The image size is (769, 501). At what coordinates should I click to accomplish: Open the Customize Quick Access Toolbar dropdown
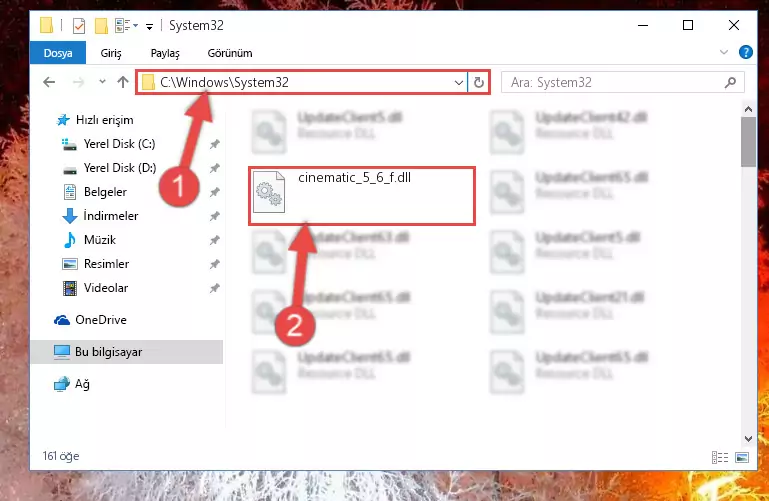point(149,26)
